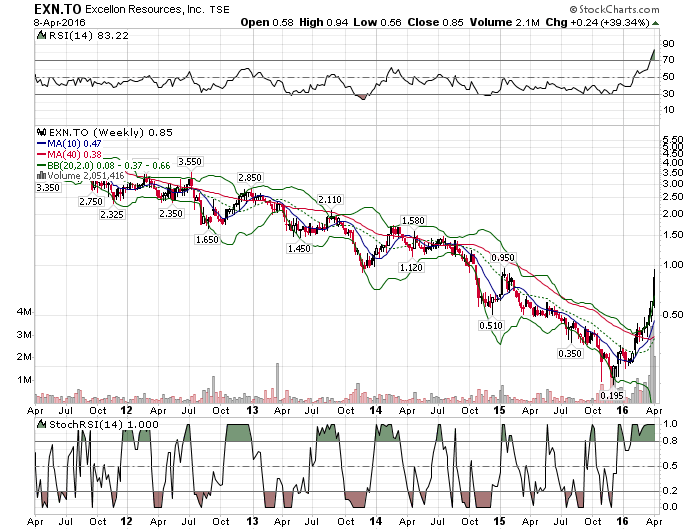
Task: Click the most recent tall weekly candle
Action: pyautogui.click(x=654, y=286)
